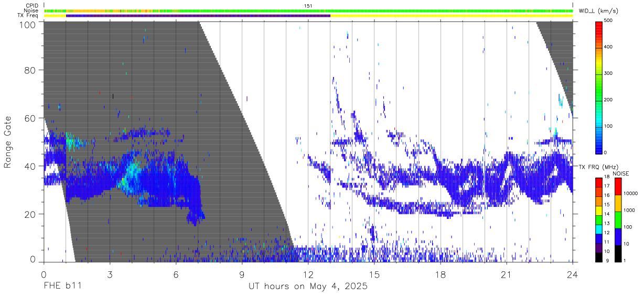Image resolution: width=644 pixels, height=297 pixels.
Task: Pick the red swatch in NOISE legend
Action: tap(618, 186)
